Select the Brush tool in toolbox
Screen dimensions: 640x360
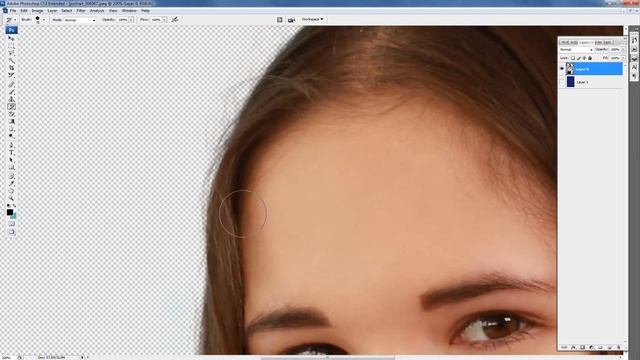coord(11,91)
